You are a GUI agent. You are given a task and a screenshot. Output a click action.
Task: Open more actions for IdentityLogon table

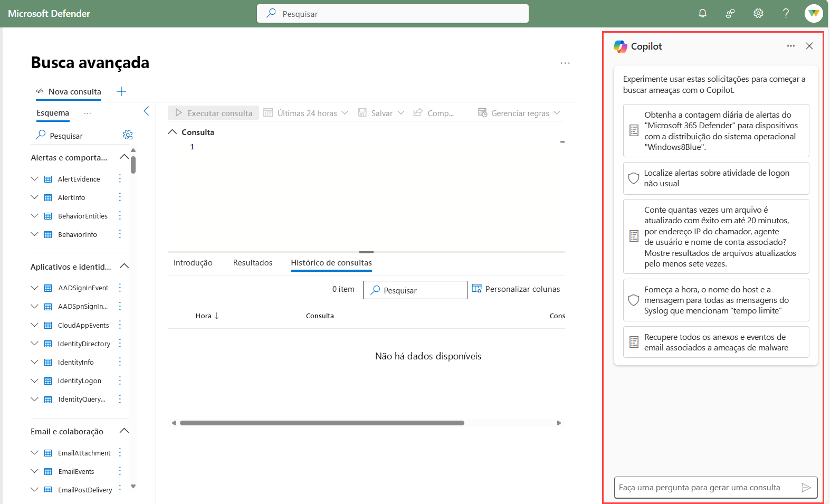120,380
